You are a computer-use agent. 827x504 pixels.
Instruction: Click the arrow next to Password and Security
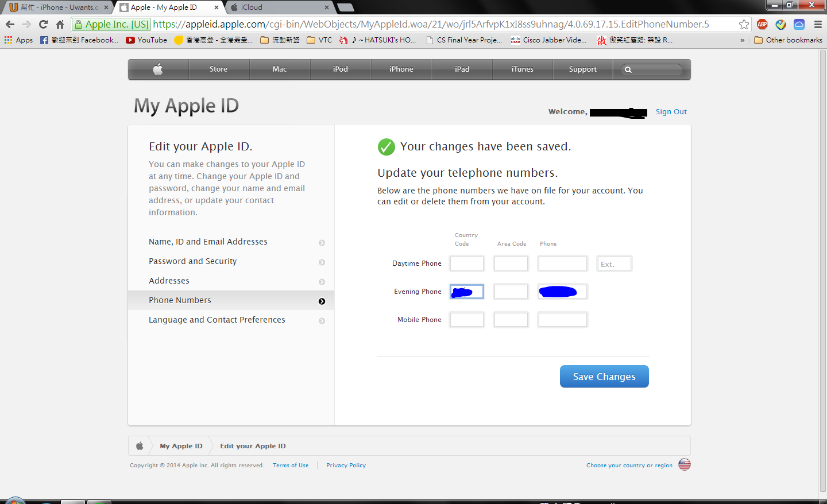pyautogui.click(x=322, y=262)
